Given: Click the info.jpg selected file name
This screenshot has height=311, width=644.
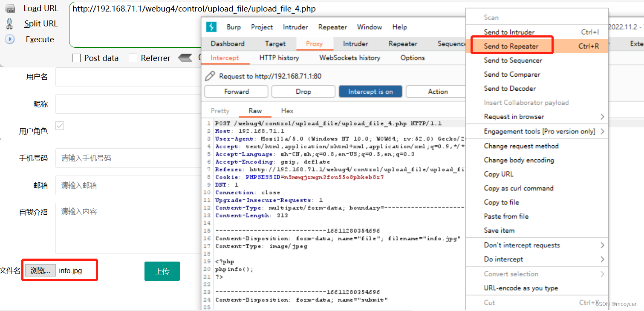Looking at the screenshot, I should click(70, 271).
